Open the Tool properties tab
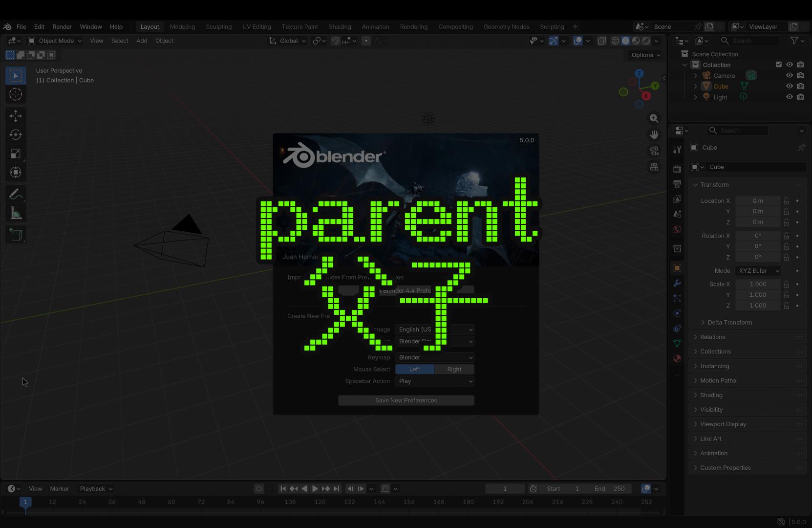This screenshot has height=528, width=812. (x=677, y=150)
